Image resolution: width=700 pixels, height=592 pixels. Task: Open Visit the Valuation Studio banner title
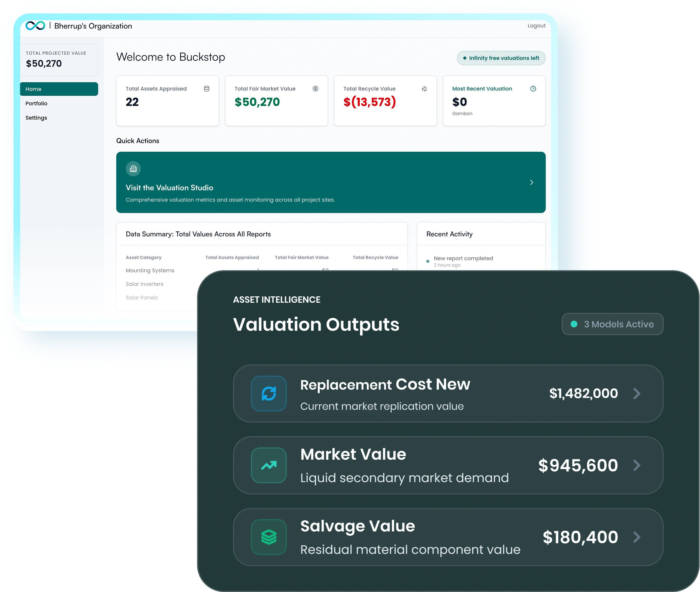(x=169, y=188)
